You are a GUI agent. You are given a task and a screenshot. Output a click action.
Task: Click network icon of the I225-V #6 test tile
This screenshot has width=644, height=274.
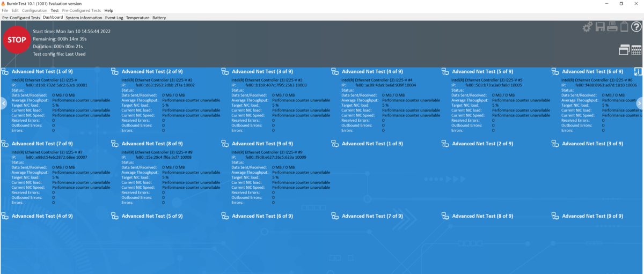coord(555,71)
